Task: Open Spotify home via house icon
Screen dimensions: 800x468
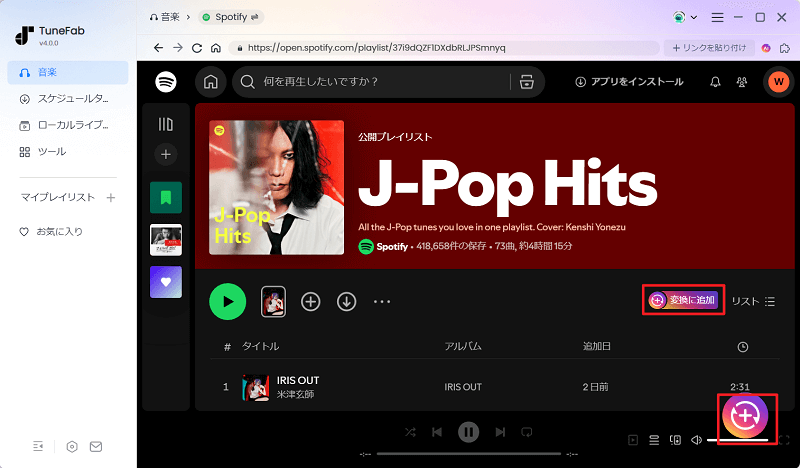Action: point(210,82)
